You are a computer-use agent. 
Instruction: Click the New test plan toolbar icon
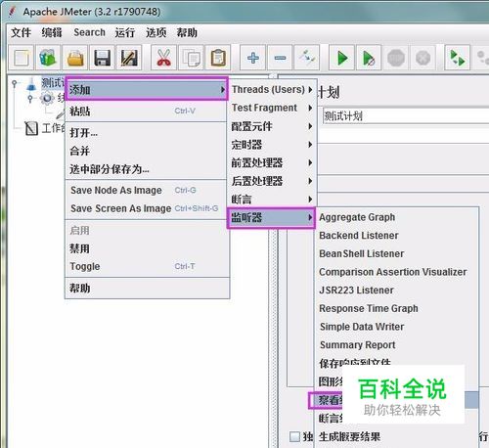point(22,58)
